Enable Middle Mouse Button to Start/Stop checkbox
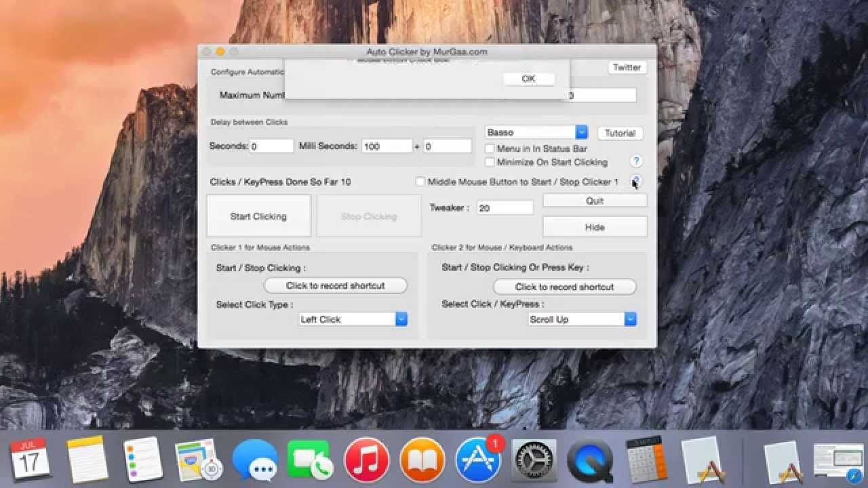The height and width of the screenshot is (488, 868). [420, 182]
